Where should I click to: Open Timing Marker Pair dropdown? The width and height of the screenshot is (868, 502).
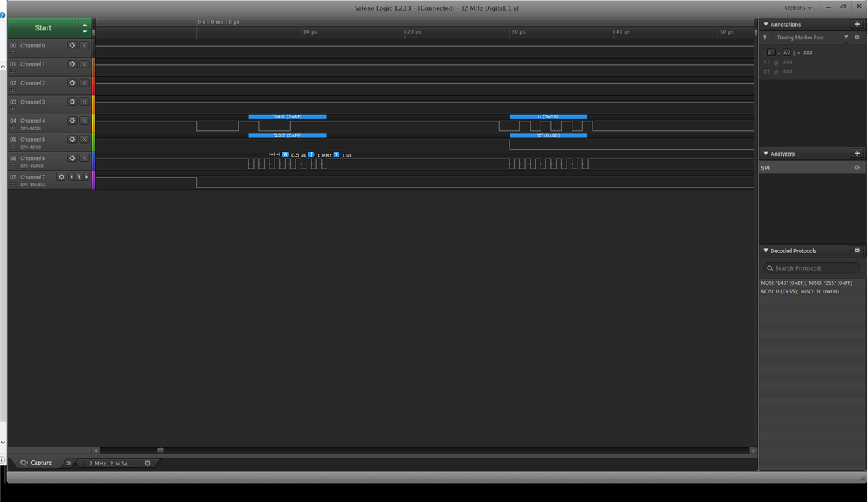point(846,37)
